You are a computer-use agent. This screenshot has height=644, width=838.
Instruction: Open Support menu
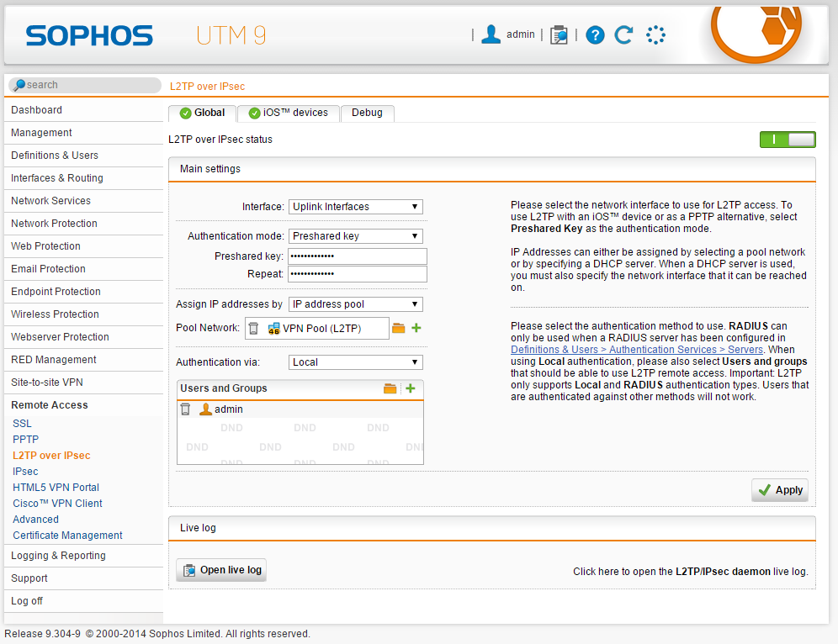pyautogui.click(x=83, y=578)
